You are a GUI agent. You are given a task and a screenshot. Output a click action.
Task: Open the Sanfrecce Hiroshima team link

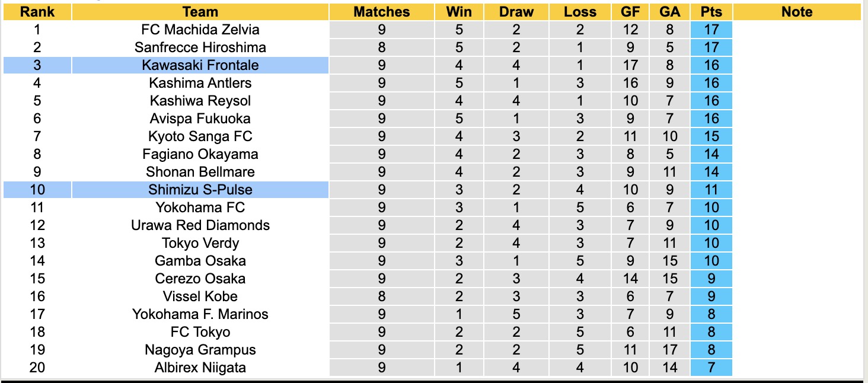pyautogui.click(x=200, y=47)
